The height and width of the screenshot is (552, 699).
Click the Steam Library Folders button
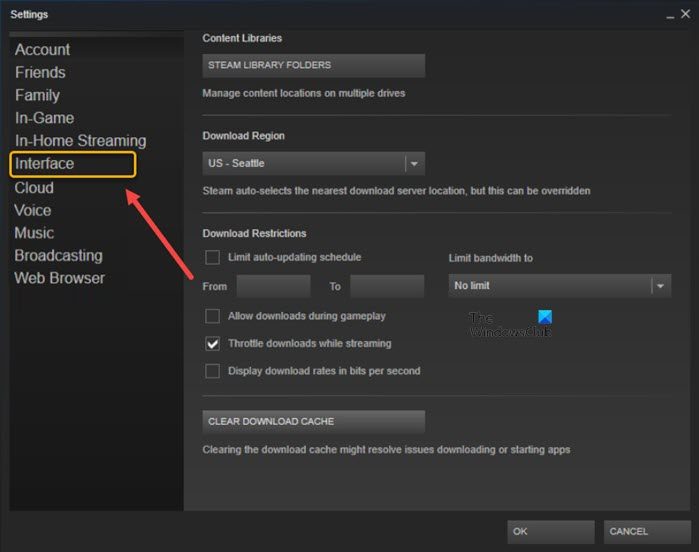(x=313, y=66)
